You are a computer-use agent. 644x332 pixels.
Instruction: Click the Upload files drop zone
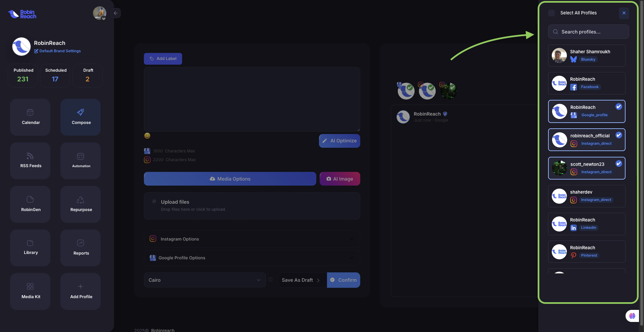pos(252,206)
